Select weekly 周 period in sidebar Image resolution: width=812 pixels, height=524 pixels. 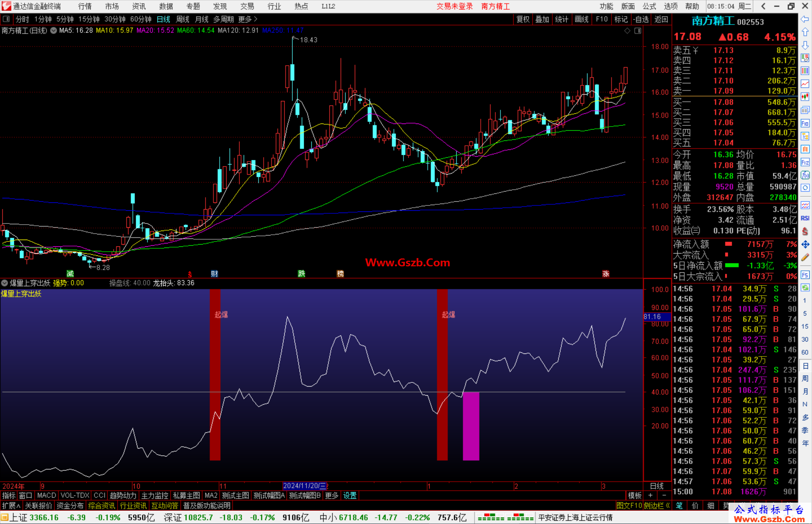click(x=805, y=378)
